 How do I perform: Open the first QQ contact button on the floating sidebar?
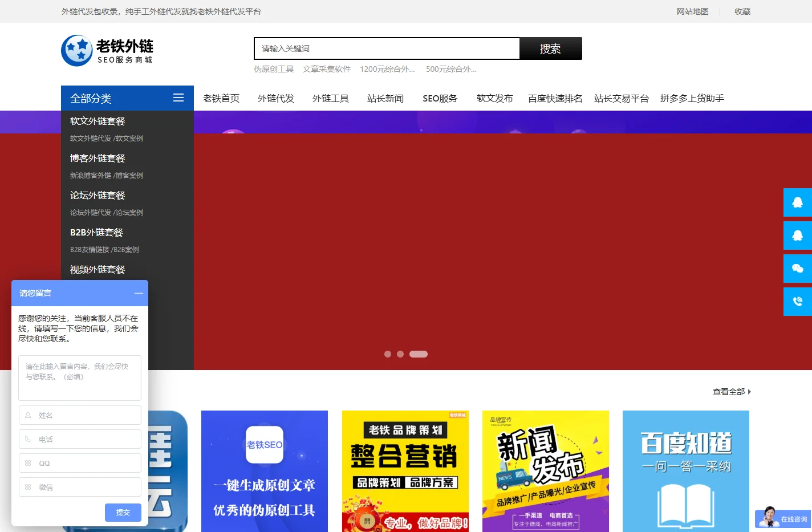tap(798, 202)
